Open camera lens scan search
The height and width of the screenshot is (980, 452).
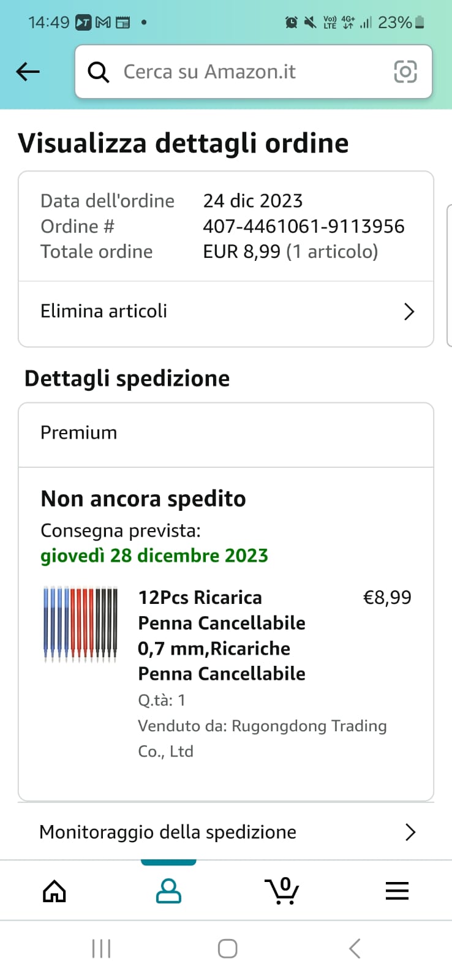tap(405, 72)
